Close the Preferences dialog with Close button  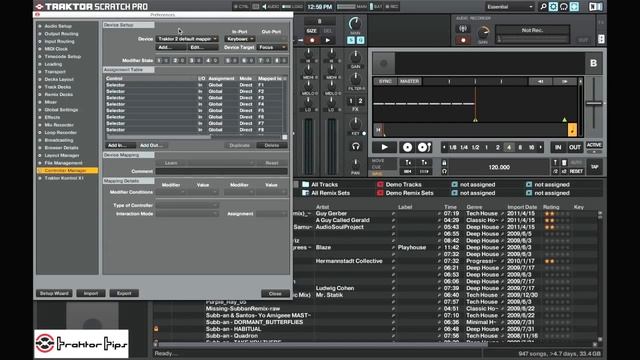[275, 293]
